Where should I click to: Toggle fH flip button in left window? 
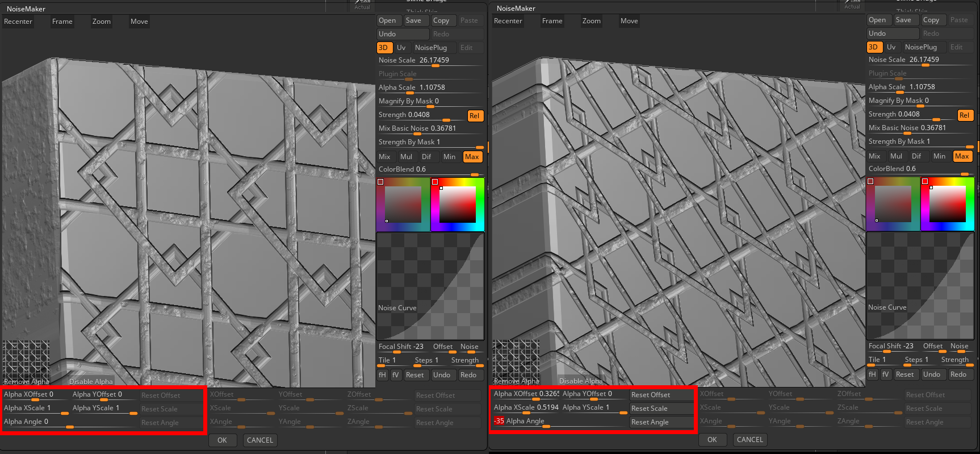pos(382,375)
